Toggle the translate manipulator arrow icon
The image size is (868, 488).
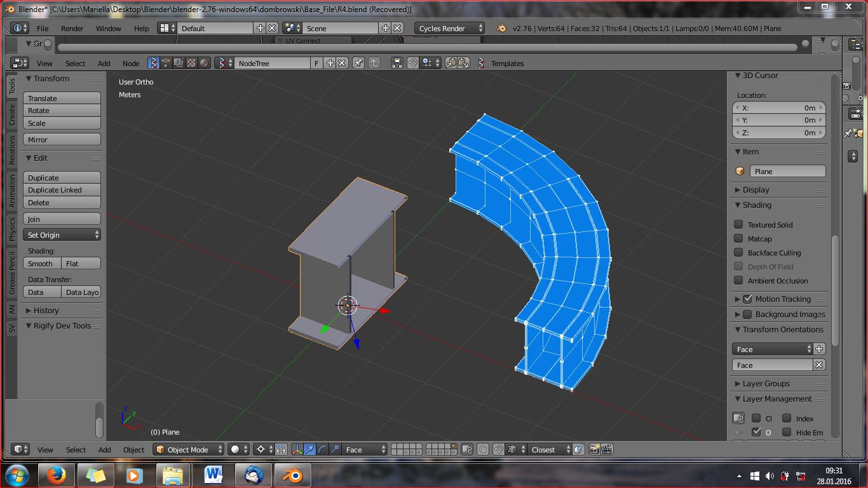click(x=309, y=449)
